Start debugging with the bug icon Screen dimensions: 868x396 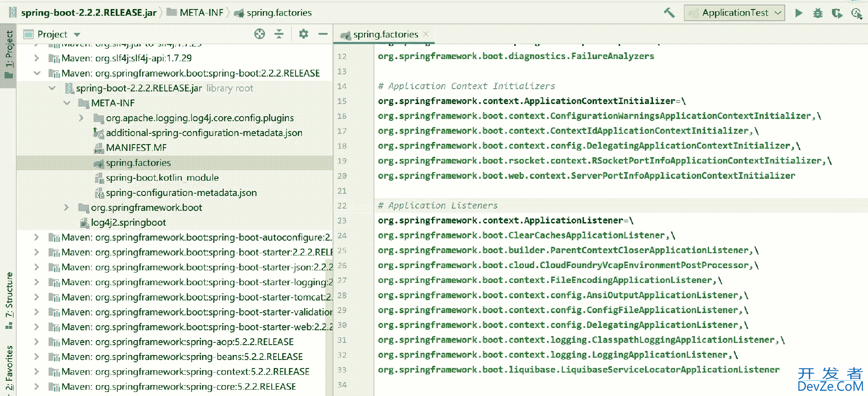818,13
